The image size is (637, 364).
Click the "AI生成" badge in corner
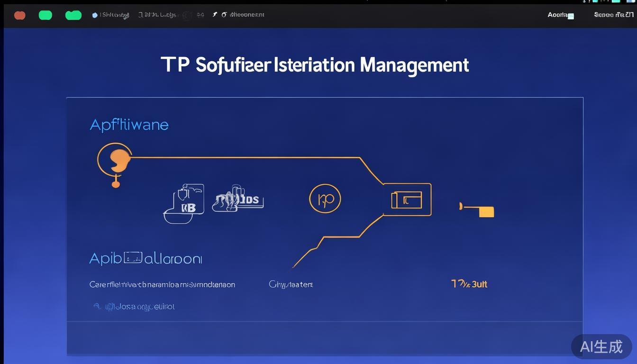click(601, 346)
